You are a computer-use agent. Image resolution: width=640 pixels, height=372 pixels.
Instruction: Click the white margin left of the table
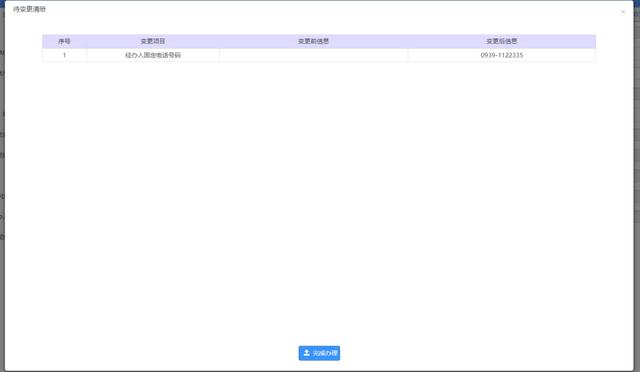(x=23, y=48)
